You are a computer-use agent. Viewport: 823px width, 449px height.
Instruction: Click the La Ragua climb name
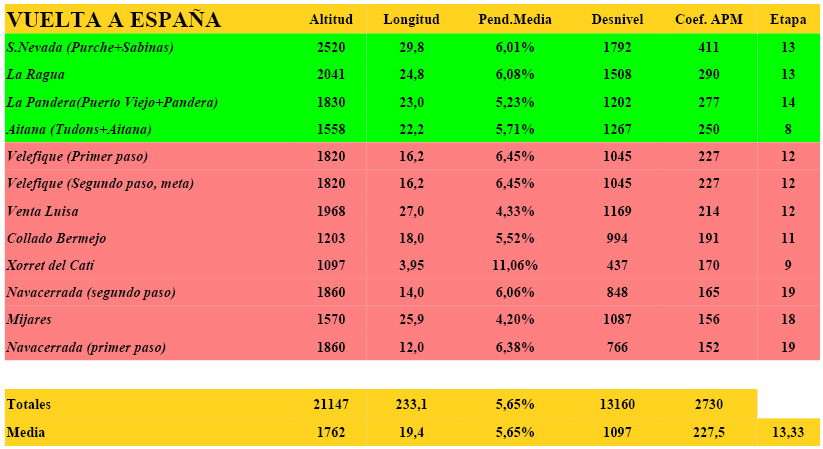pos(35,75)
